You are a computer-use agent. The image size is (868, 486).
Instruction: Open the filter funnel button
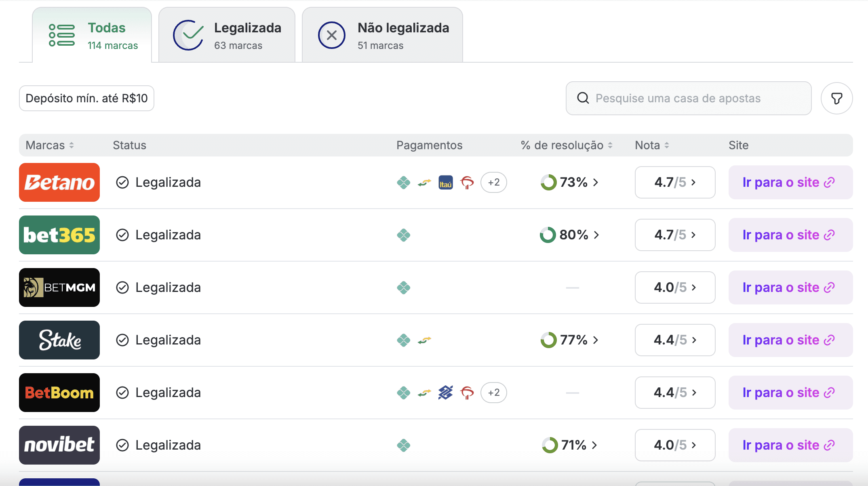837,98
